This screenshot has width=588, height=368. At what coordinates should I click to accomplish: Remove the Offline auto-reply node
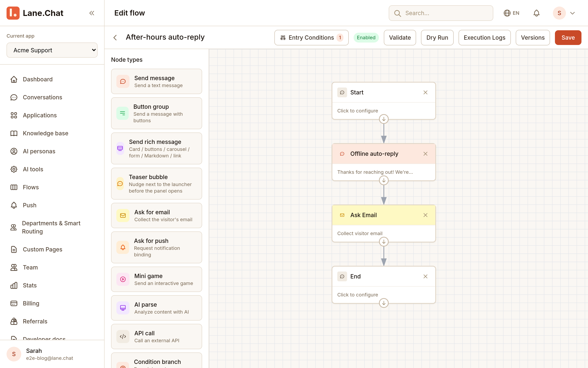425,154
